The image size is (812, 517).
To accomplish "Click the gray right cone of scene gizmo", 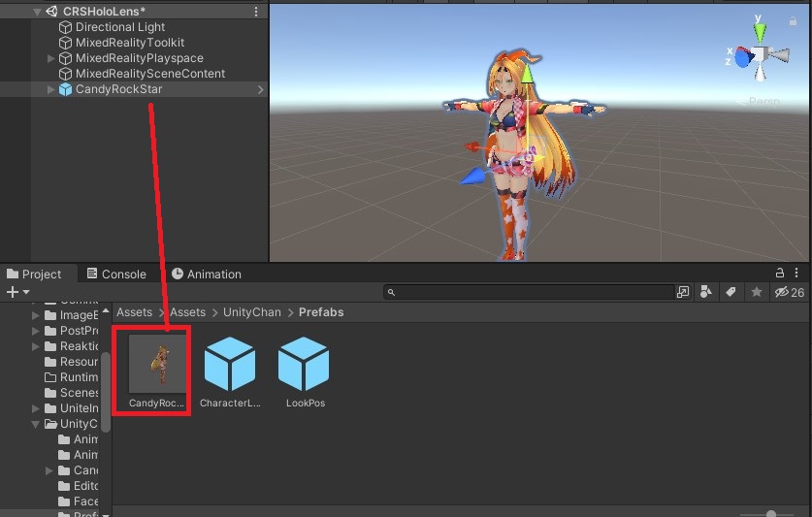I will click(x=779, y=55).
